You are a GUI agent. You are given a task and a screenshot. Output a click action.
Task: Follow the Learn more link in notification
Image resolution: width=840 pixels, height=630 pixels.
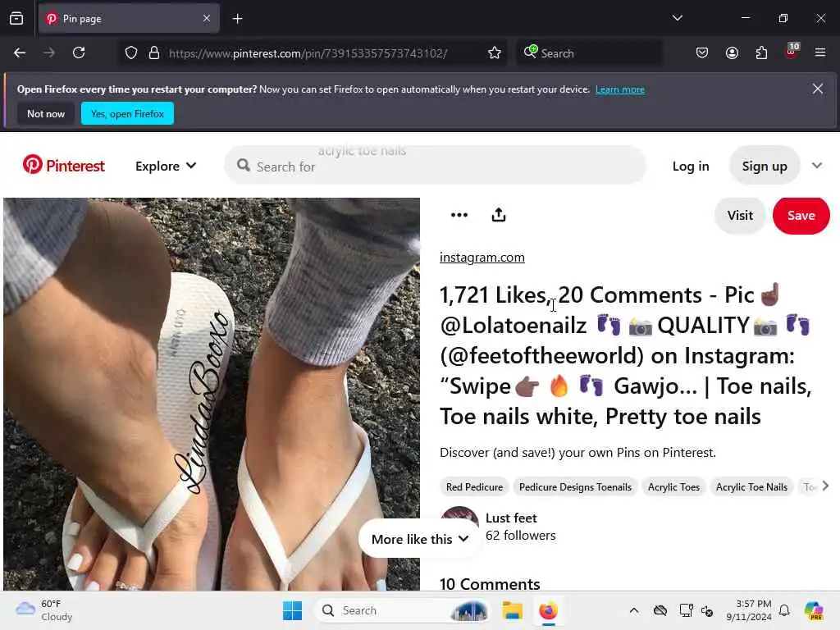pyautogui.click(x=620, y=89)
